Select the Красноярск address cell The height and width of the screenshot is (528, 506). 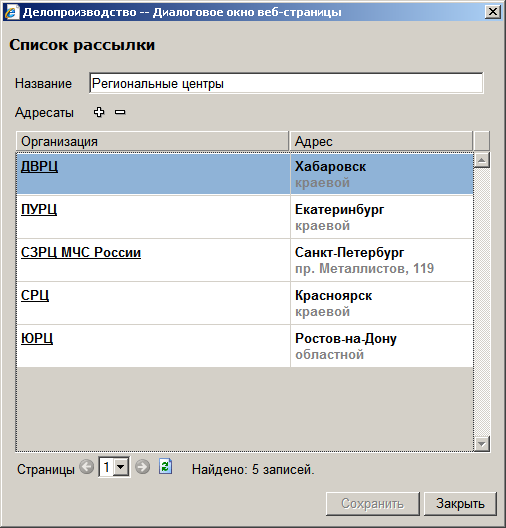(382, 303)
